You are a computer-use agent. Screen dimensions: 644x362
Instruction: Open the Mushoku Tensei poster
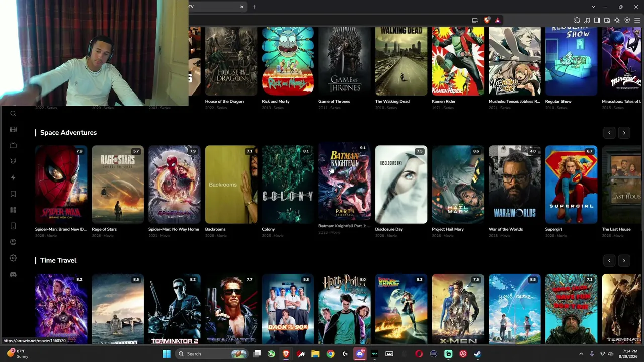point(515,61)
